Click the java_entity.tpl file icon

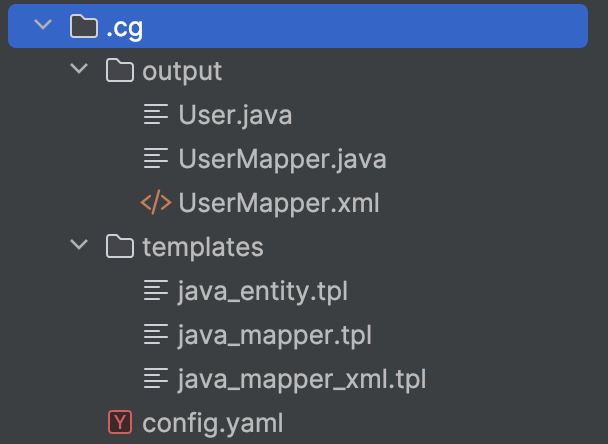[x=156, y=291]
